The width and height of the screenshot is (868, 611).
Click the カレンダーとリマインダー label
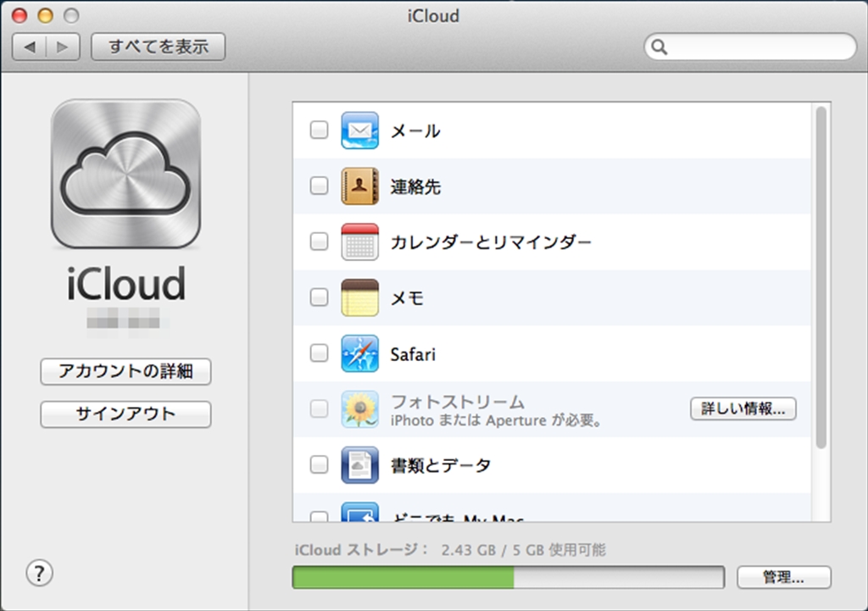pyautogui.click(x=491, y=242)
